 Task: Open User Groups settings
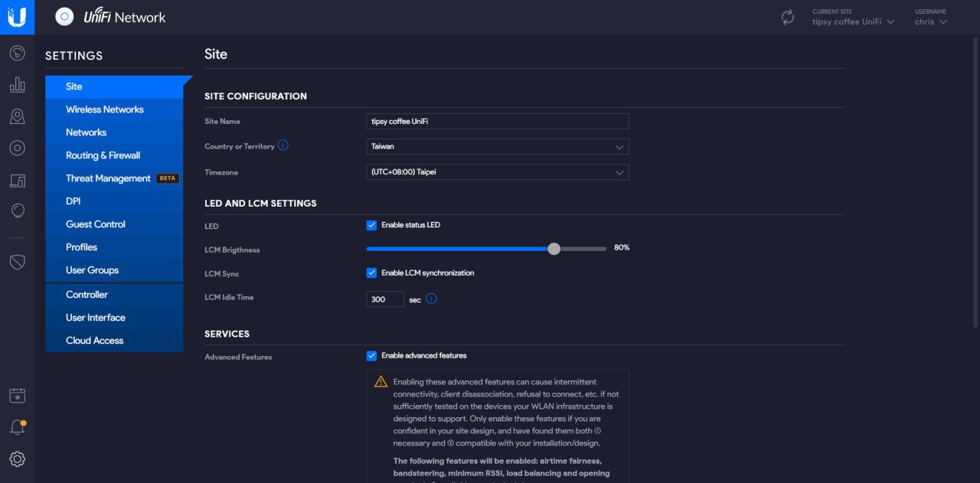(114, 270)
